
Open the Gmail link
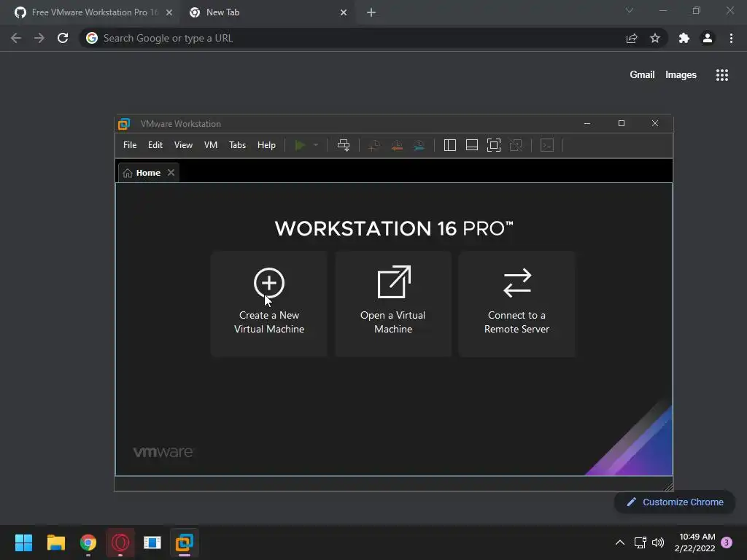pos(642,75)
